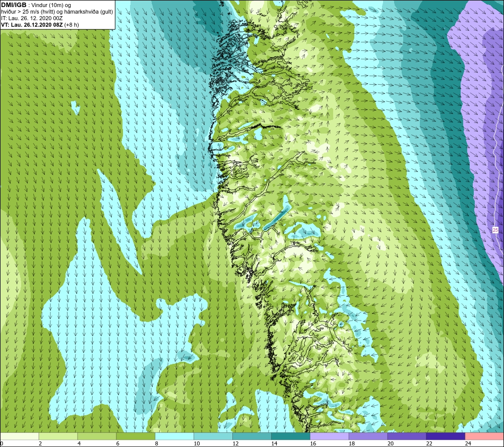Screen dimensions: 504x447
Task: Click the dark indigo 22–24 legend swatch
Action: tap(446, 436)
